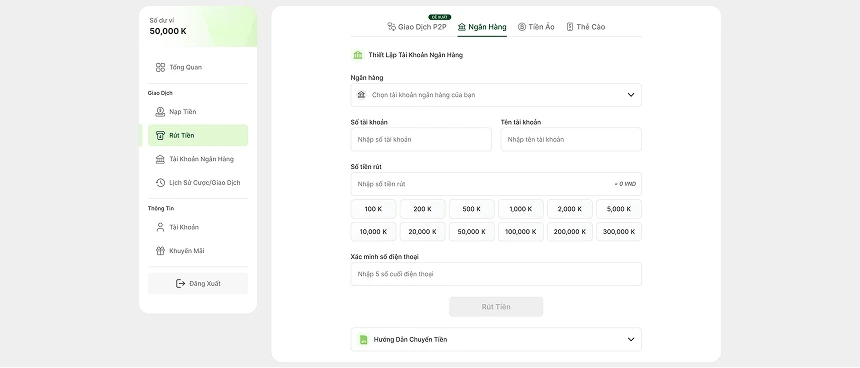860x368 pixels.
Task: Click the Ngân hàng dropdown chevron arrow
Action: click(x=631, y=95)
